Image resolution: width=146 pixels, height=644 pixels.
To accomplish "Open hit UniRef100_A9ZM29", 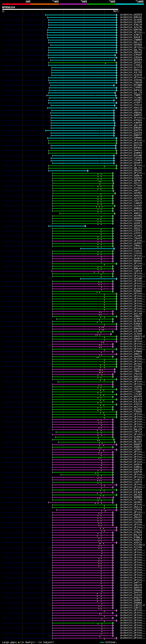I will point(131,15).
